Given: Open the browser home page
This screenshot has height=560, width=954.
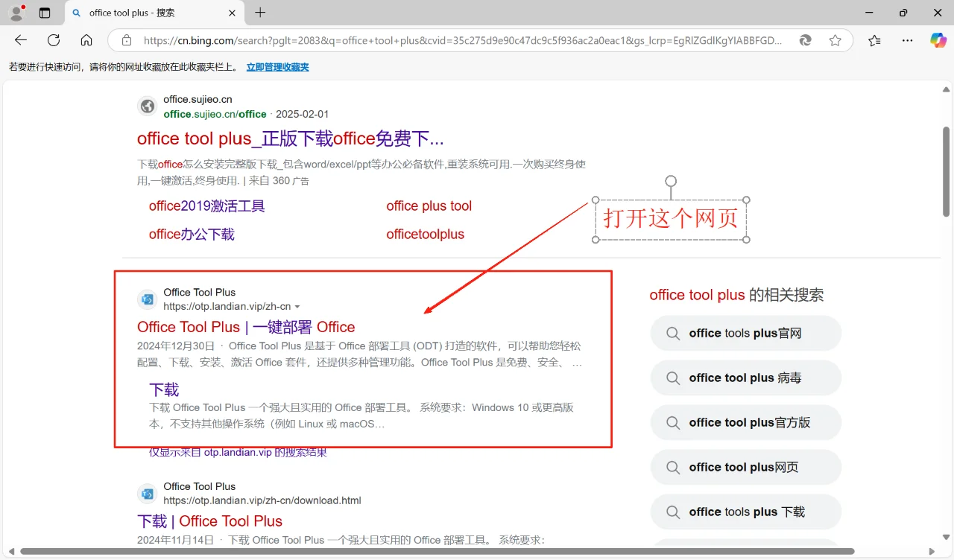Looking at the screenshot, I should click(x=86, y=41).
